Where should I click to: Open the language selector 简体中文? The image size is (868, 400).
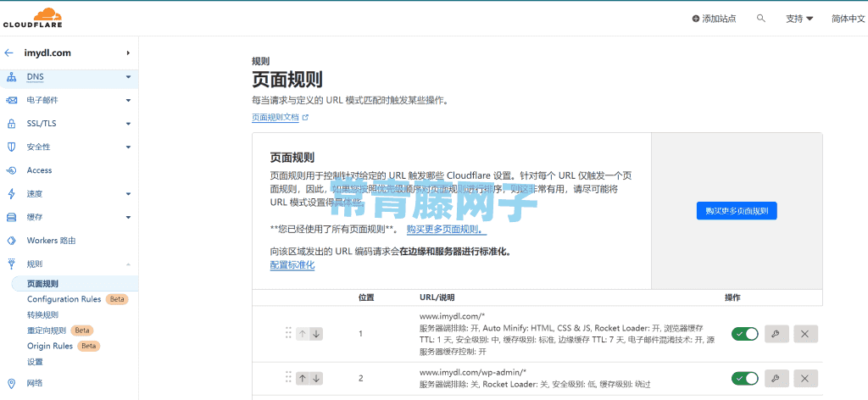pyautogui.click(x=848, y=19)
